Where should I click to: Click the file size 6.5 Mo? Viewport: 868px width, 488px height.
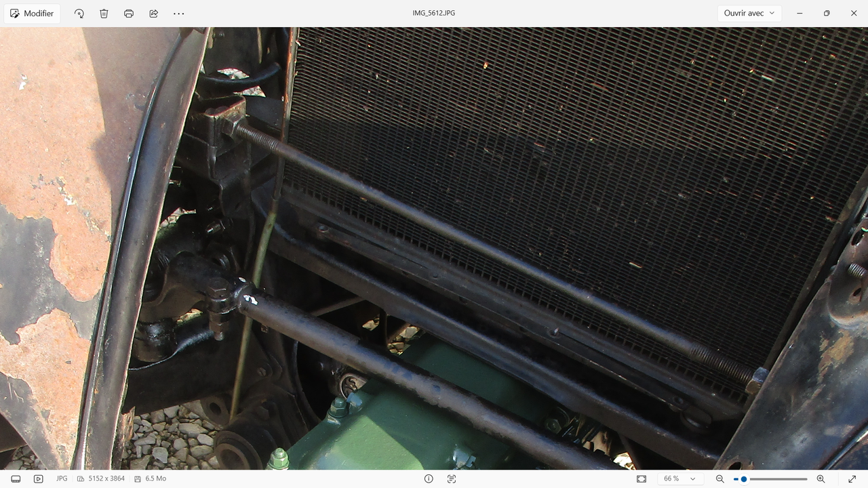pyautogui.click(x=150, y=479)
